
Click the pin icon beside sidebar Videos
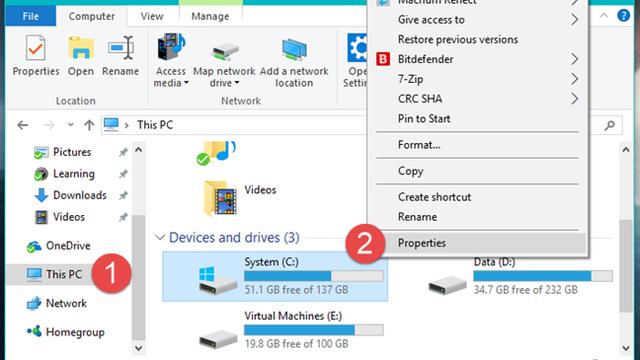coord(123,217)
